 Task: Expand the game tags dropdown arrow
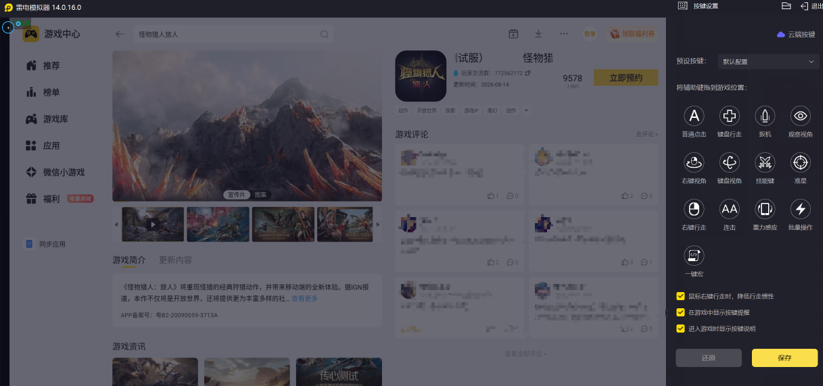[526, 111]
